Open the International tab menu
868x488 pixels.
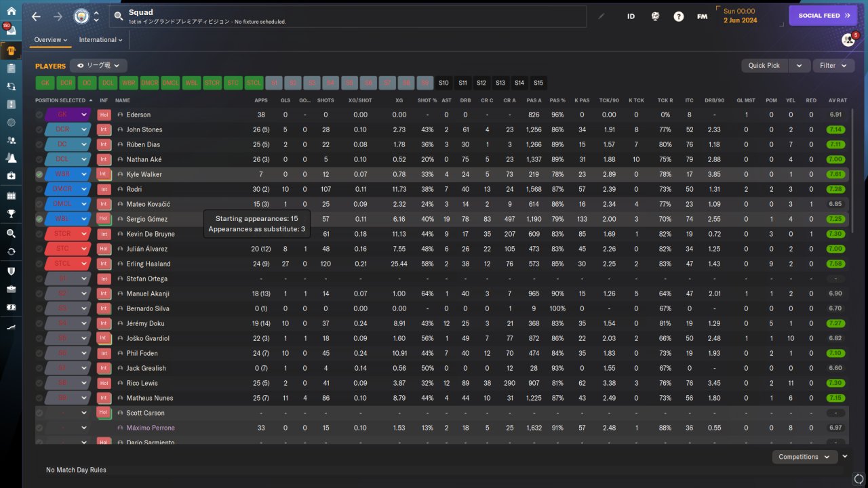pyautogui.click(x=100, y=40)
